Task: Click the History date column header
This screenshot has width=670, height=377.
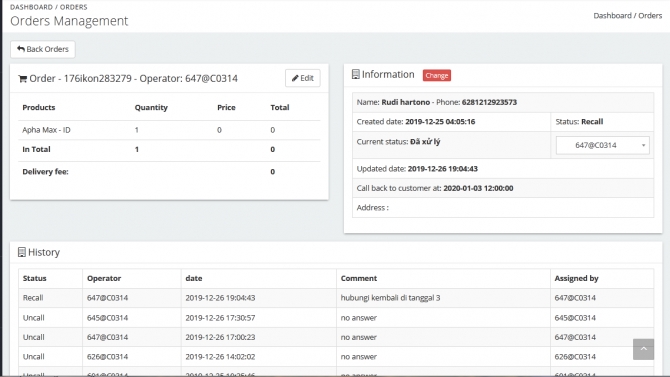Action: click(194, 278)
